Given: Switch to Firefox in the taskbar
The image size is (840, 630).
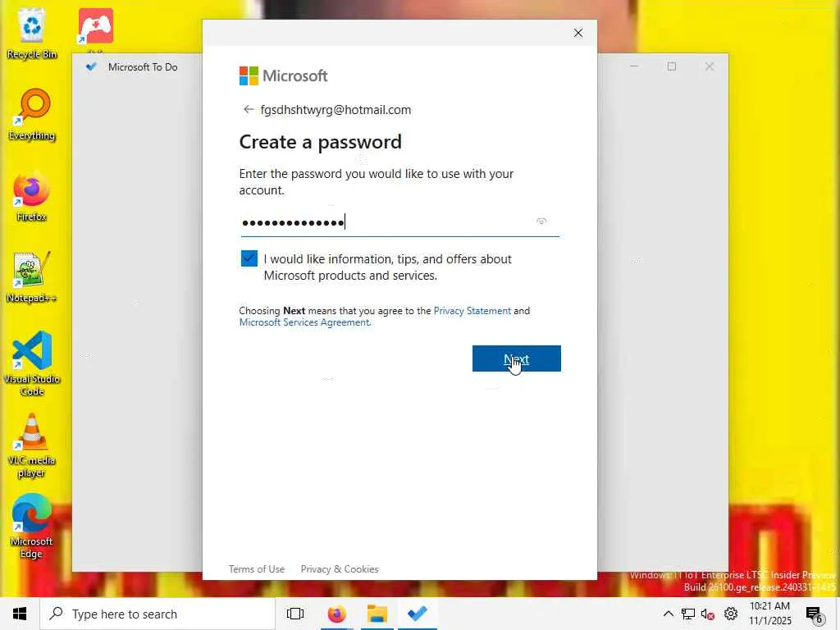Looking at the screenshot, I should coord(336,614).
